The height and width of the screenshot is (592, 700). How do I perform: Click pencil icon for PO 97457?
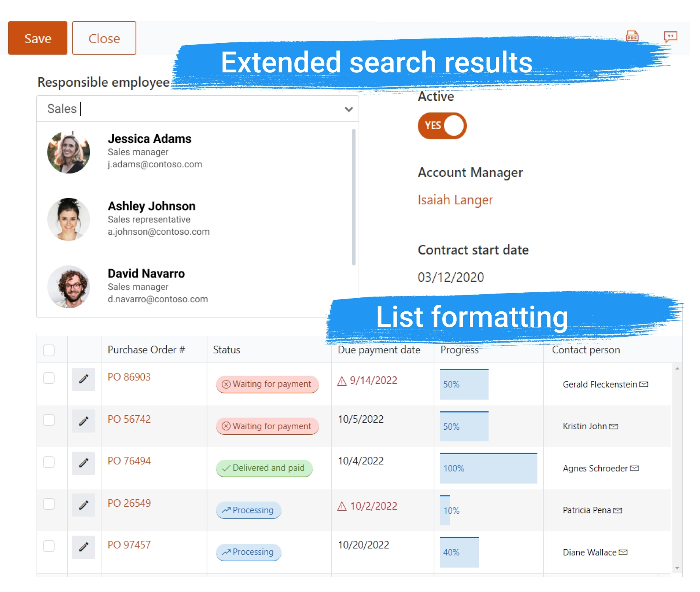[83, 547]
